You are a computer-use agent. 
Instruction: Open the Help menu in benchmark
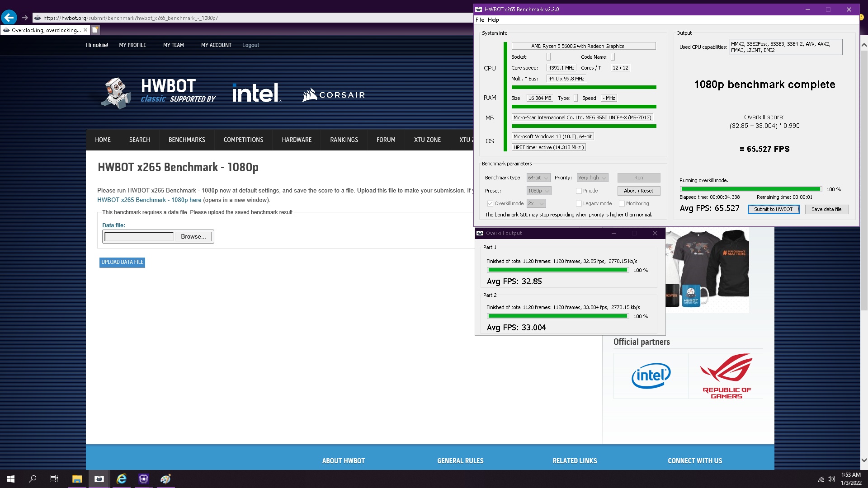click(x=493, y=20)
